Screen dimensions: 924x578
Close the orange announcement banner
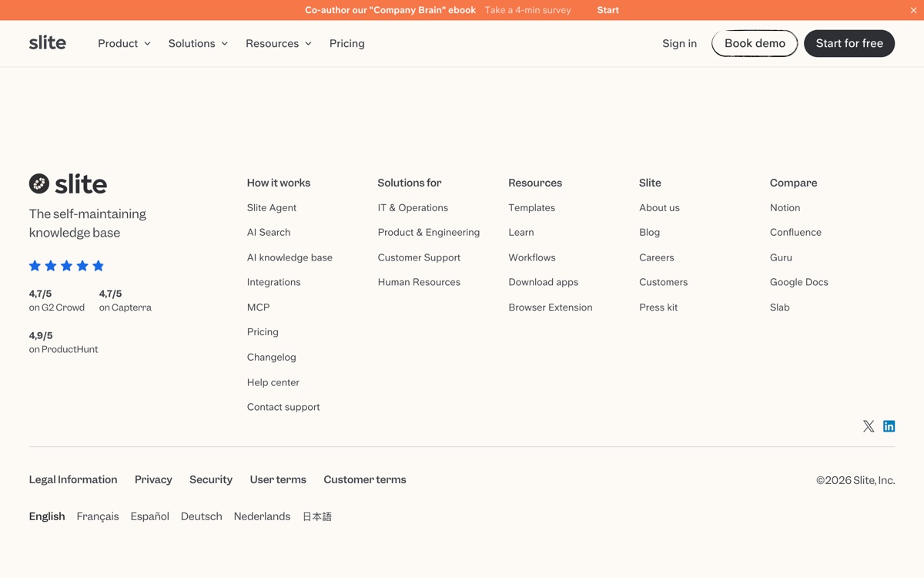[x=913, y=10]
